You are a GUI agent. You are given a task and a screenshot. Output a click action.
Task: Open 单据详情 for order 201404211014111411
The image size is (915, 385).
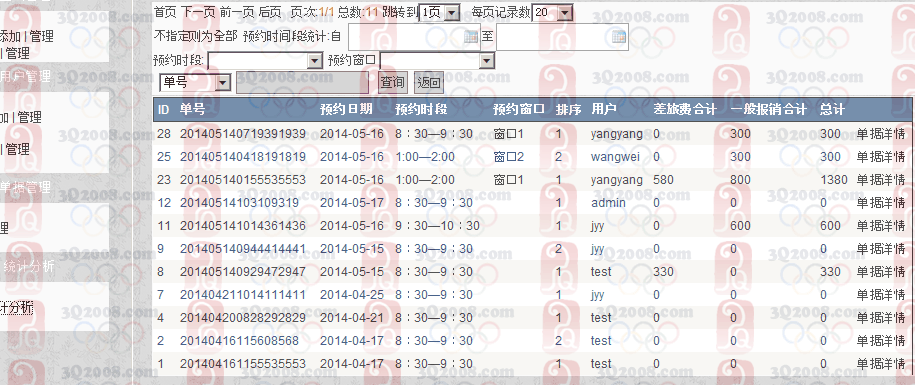coord(881,295)
